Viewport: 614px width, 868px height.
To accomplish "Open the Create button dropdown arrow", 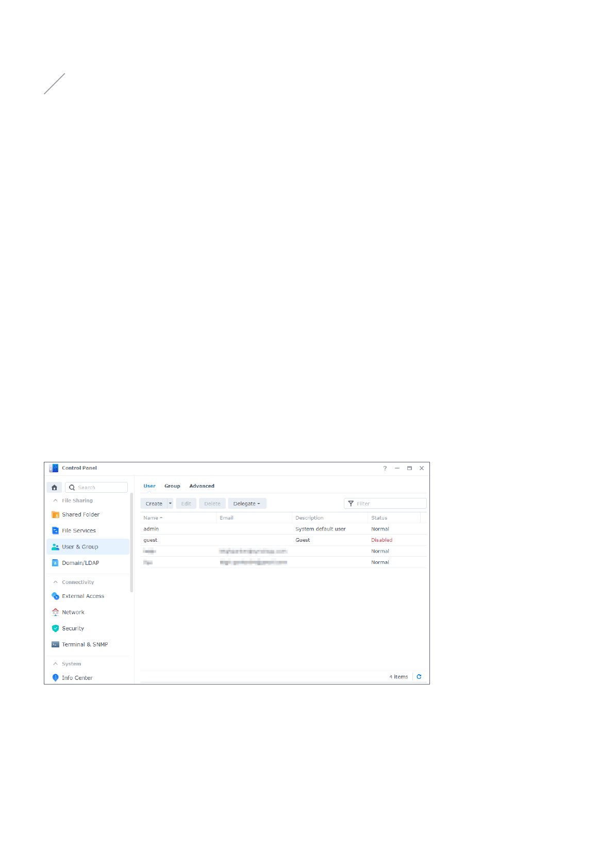I will pos(170,504).
